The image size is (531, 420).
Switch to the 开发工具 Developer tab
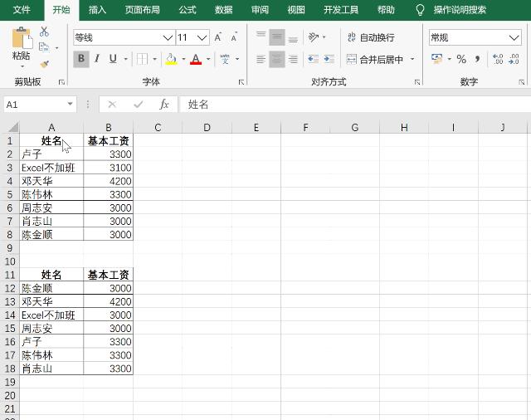(x=341, y=9)
